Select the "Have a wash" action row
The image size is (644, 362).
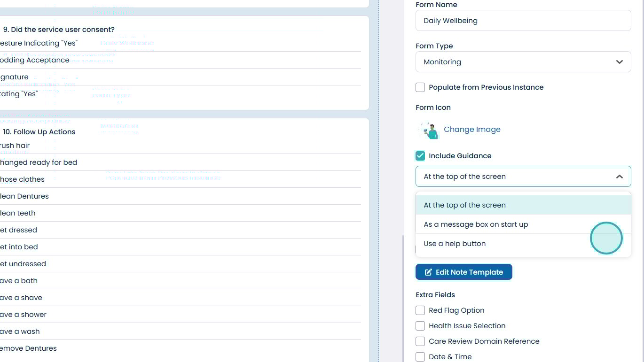coord(181,331)
